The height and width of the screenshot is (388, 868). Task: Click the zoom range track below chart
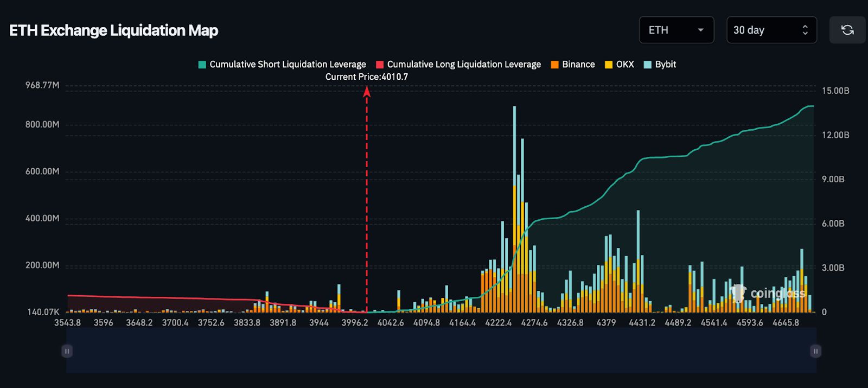click(x=441, y=351)
